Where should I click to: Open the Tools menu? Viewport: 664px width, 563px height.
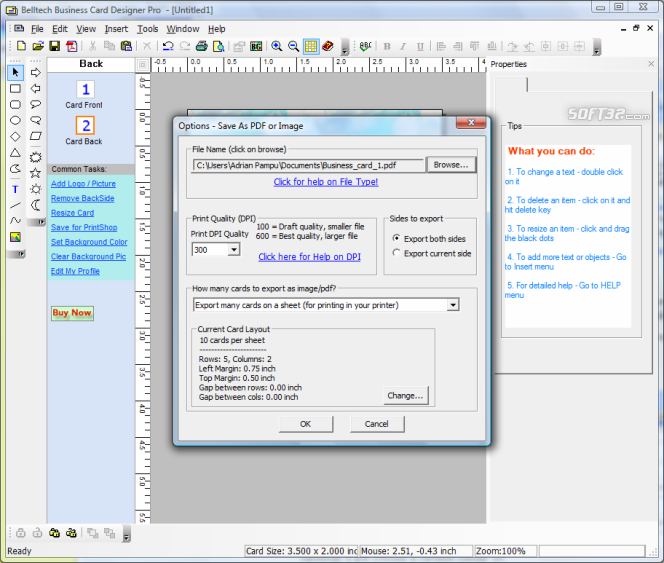click(x=147, y=29)
